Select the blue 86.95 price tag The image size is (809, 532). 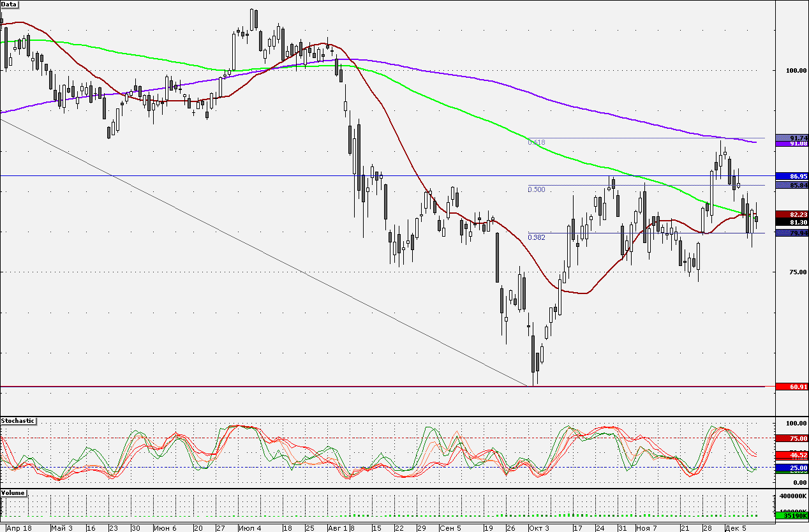click(792, 175)
